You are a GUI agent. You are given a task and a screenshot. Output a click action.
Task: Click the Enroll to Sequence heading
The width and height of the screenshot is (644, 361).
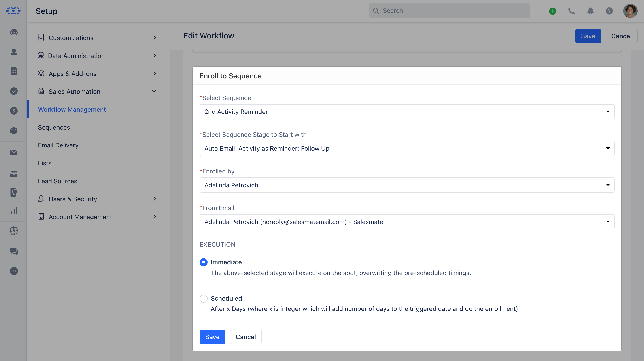tap(230, 76)
